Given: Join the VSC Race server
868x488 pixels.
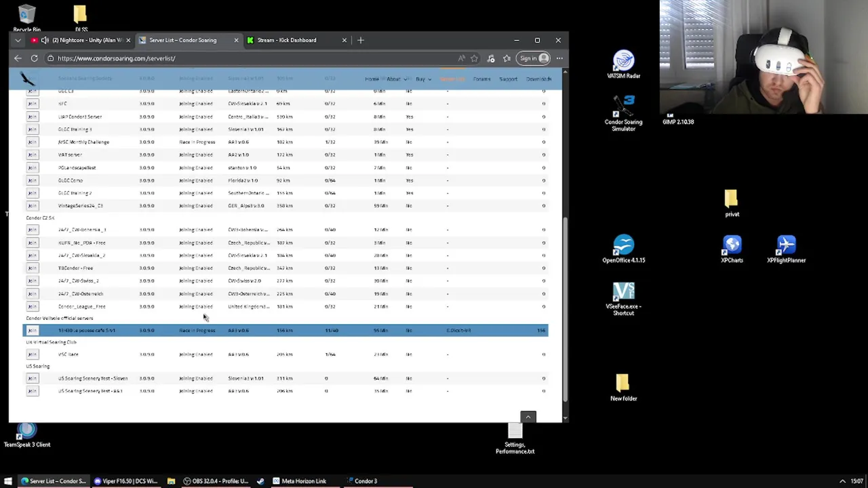Looking at the screenshot, I should pyautogui.click(x=32, y=354).
